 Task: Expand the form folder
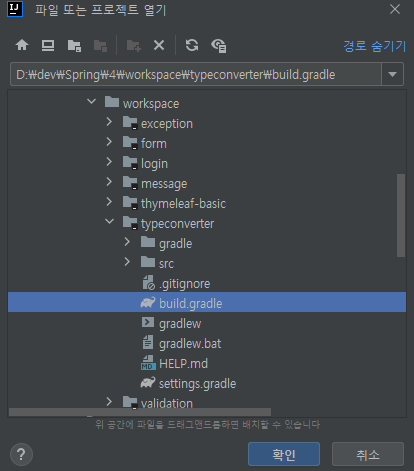pyautogui.click(x=109, y=142)
